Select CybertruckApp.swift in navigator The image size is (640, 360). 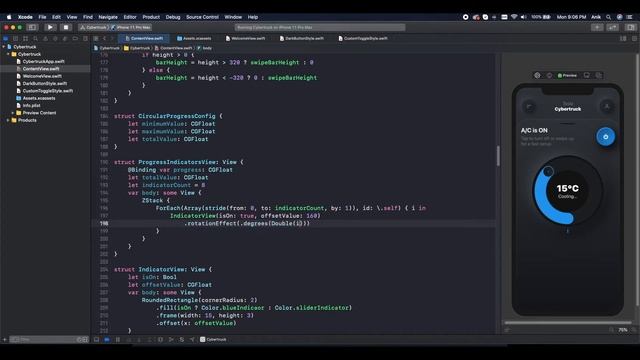coord(40,62)
